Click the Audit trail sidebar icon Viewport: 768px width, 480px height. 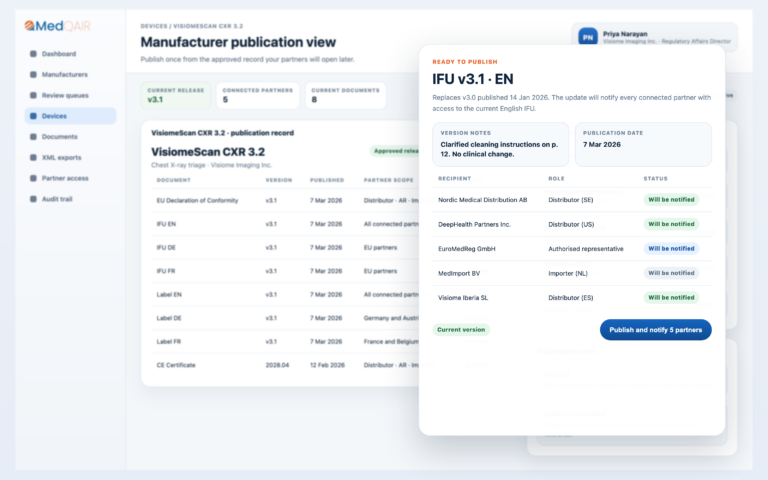[33, 199]
